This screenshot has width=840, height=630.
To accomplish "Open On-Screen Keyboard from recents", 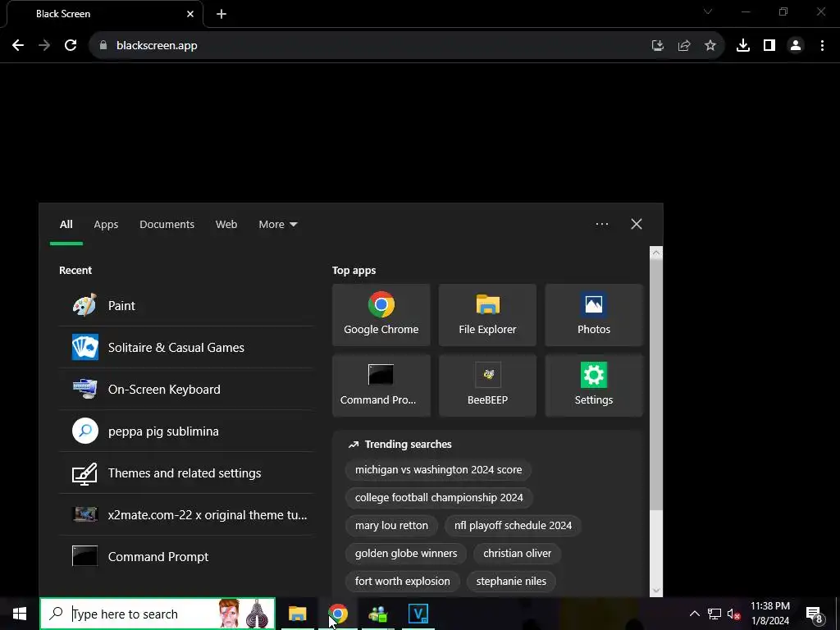I will click(186, 390).
